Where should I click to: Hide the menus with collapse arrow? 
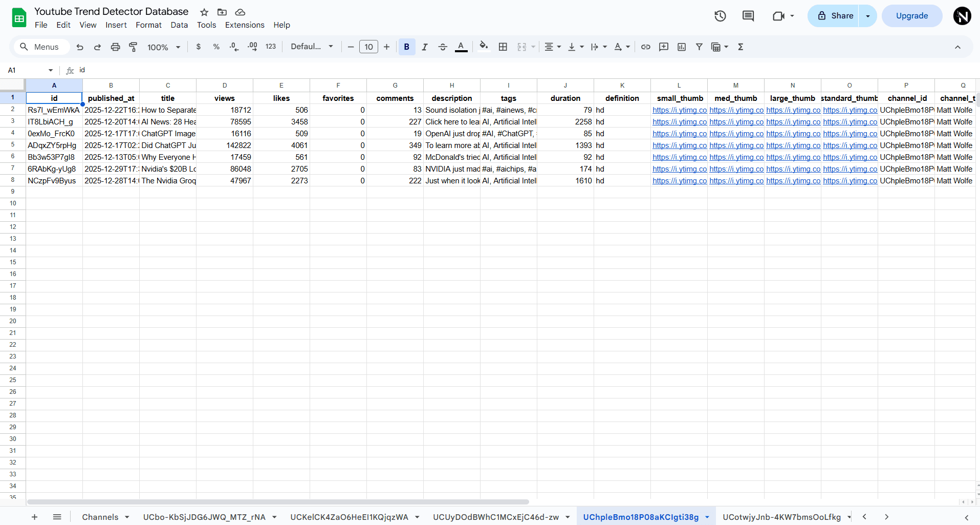(957, 47)
